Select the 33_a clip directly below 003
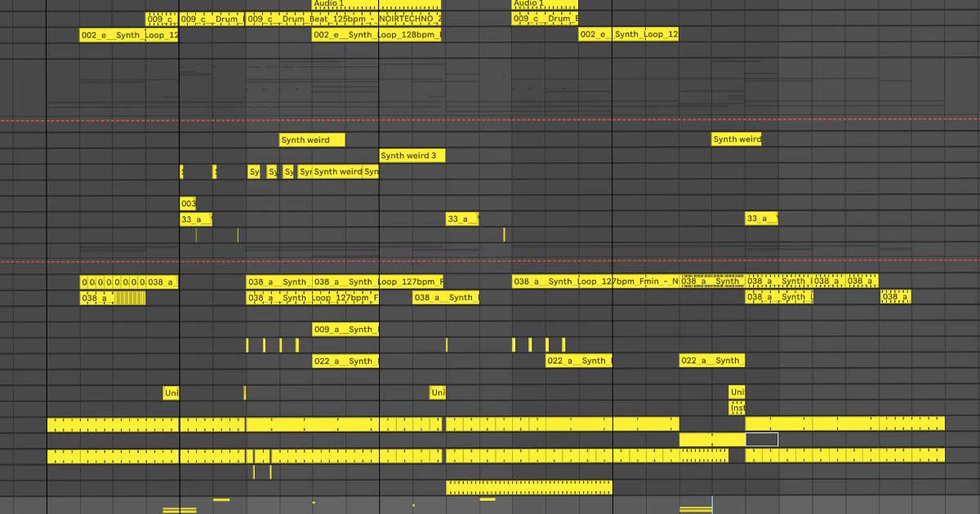Screen dimensions: 980x514 click(x=196, y=219)
